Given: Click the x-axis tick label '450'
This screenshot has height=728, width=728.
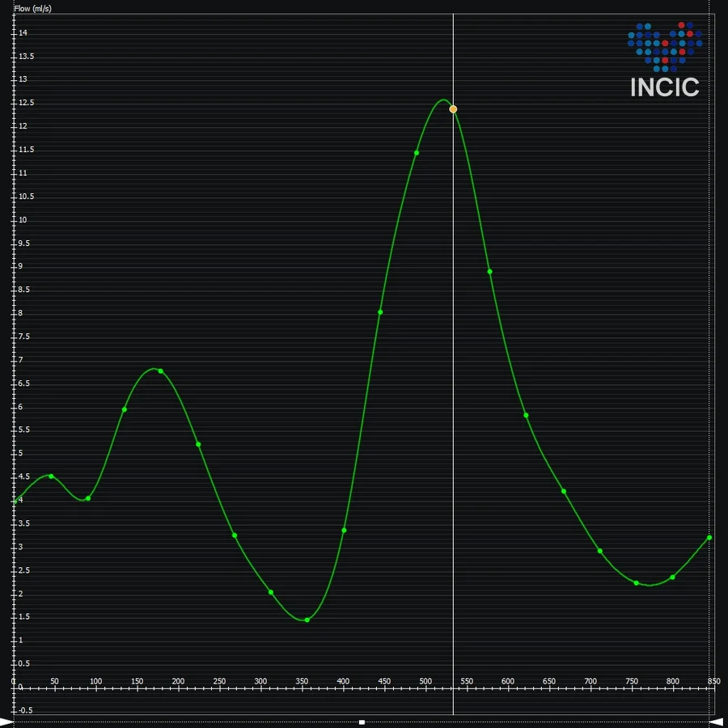Looking at the screenshot, I should (384, 681).
